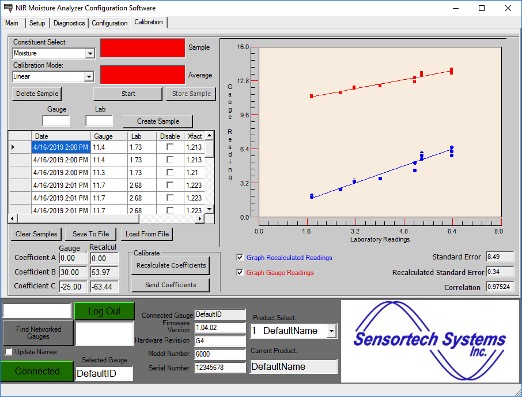
Task: Click the green Connected button
Action: click(x=37, y=371)
